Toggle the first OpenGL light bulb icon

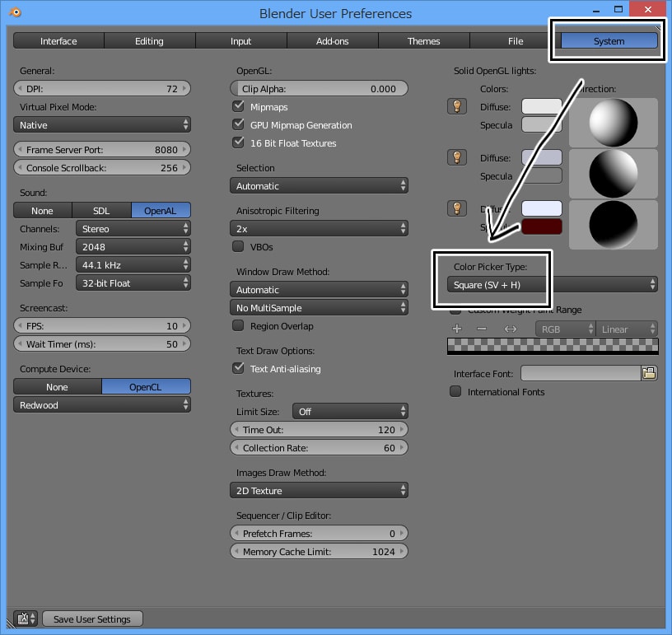pyautogui.click(x=457, y=106)
